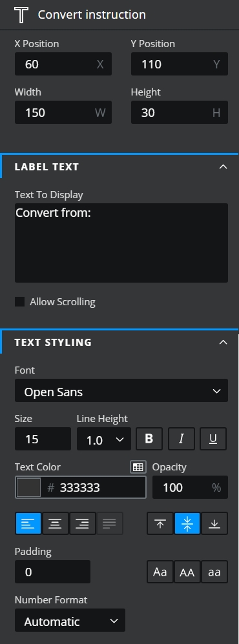This screenshot has width=239, height=644.
Task: Open the color palette grid icon
Action: coord(138,467)
